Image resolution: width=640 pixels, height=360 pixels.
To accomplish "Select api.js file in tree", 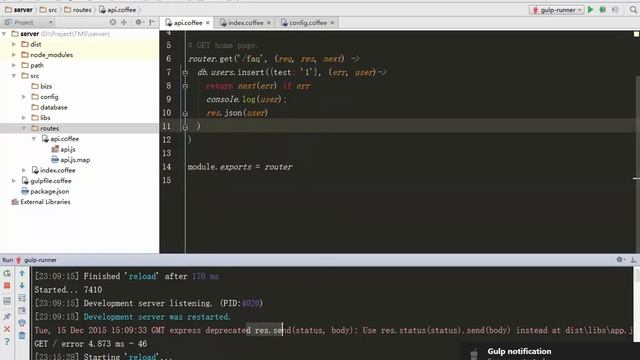I will [x=64, y=149].
